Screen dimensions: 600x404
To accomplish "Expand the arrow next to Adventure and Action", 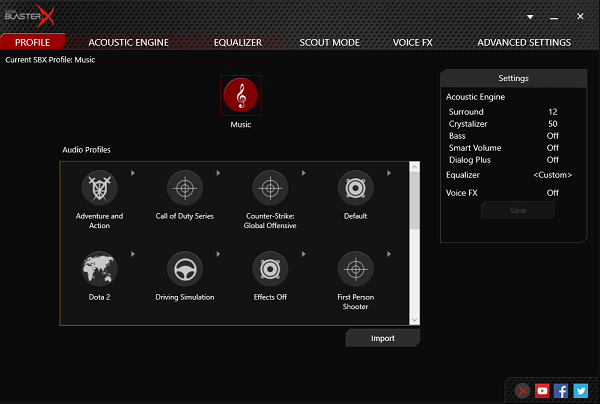I will [x=131, y=173].
